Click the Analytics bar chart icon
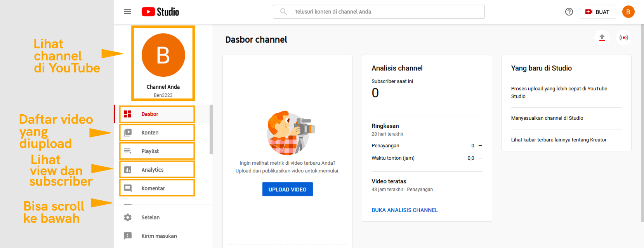The height and width of the screenshot is (248, 644). (x=128, y=170)
